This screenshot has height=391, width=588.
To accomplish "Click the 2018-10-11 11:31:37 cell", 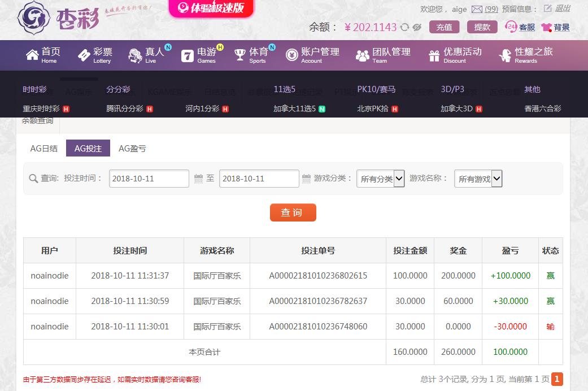I will click(130, 276).
